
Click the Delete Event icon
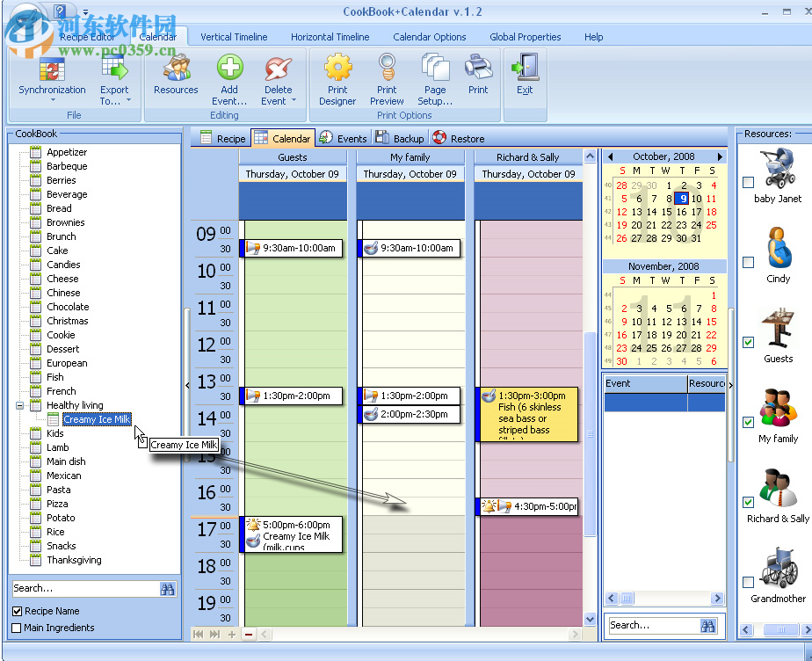coord(278,69)
